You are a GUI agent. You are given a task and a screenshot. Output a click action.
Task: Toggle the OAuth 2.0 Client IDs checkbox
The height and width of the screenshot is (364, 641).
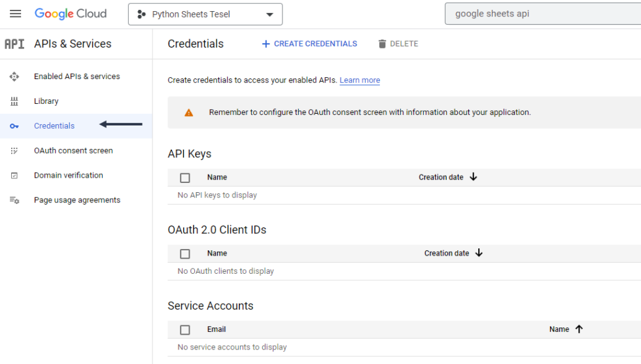point(185,254)
